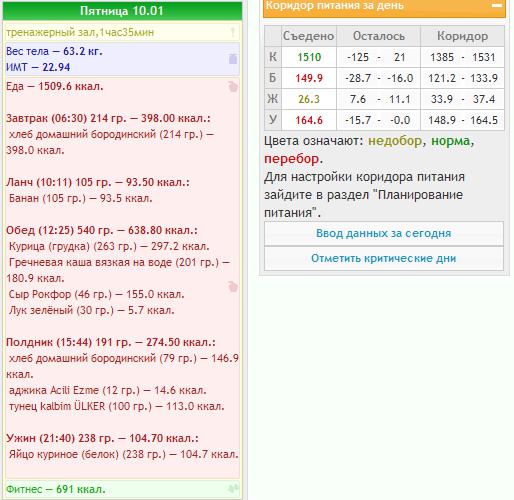Click Отметить критические дни link

pos(384,258)
